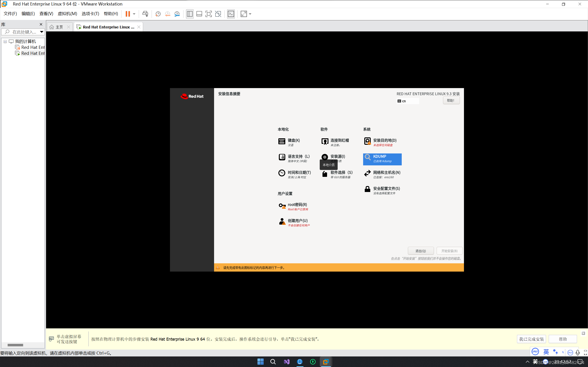Open the pause button dropdown arrow
This screenshot has height=367, width=588.
(x=134, y=14)
